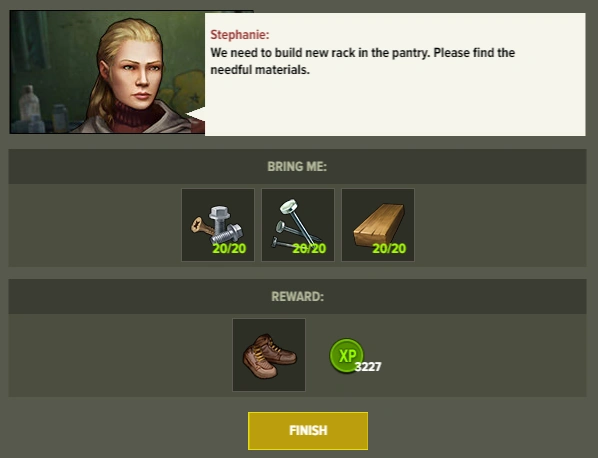The image size is (598, 458).
Task: Click the 3227 XP reward amount
Action: pyautogui.click(x=368, y=367)
